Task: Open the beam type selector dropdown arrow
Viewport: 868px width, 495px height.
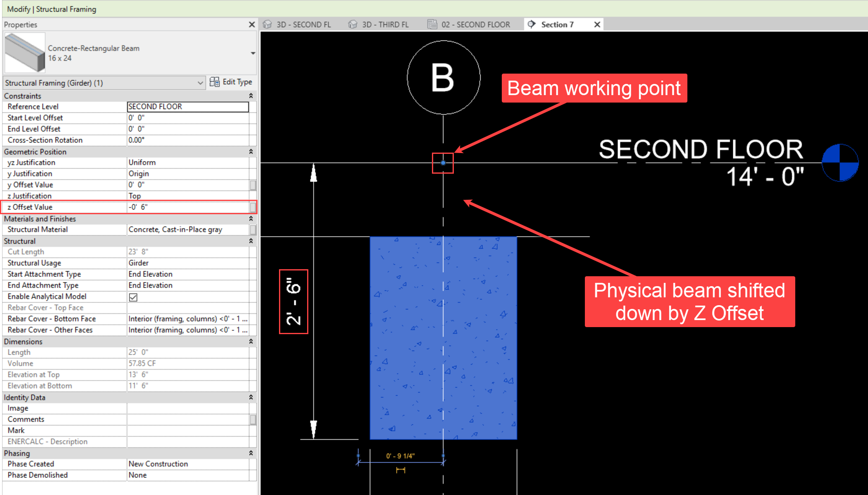Action: (253, 53)
